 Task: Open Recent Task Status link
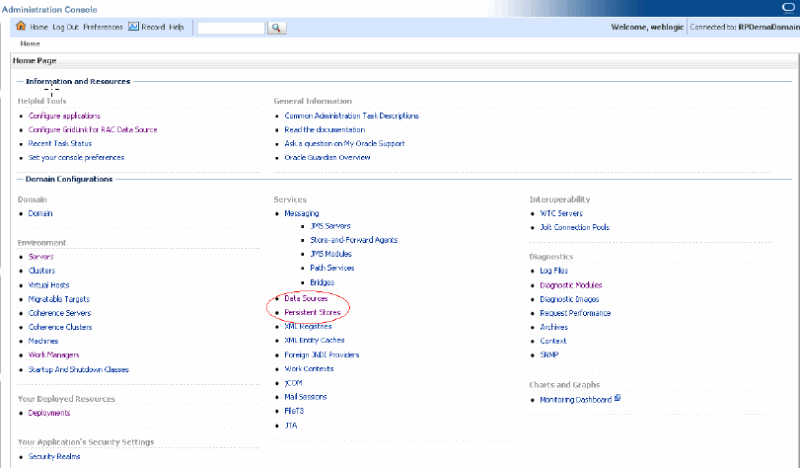(x=60, y=143)
